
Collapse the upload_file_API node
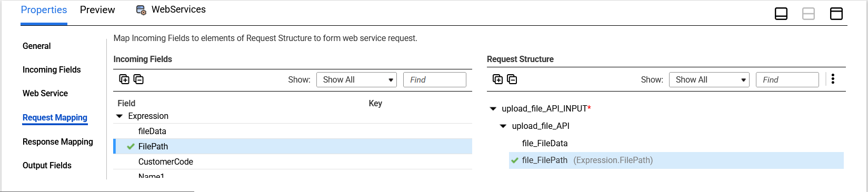503,126
